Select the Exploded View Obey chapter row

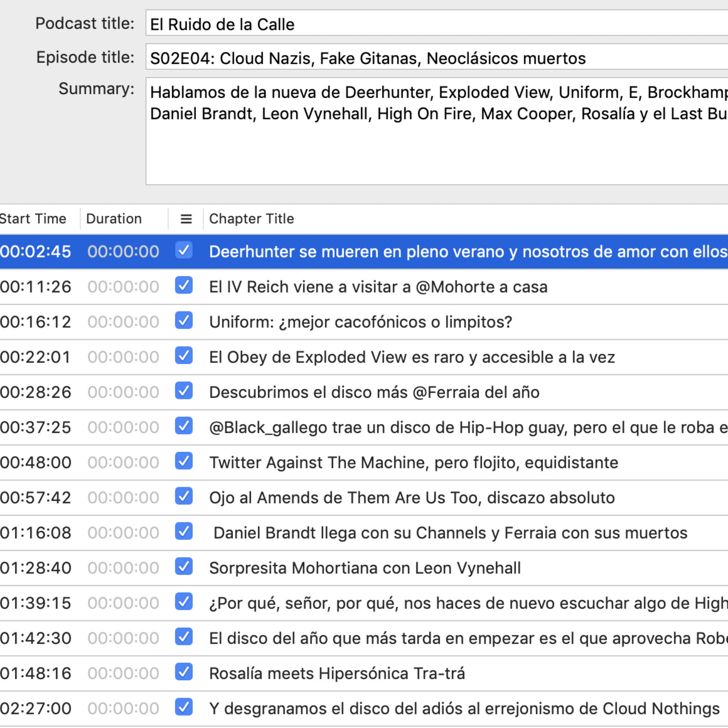[411, 357]
